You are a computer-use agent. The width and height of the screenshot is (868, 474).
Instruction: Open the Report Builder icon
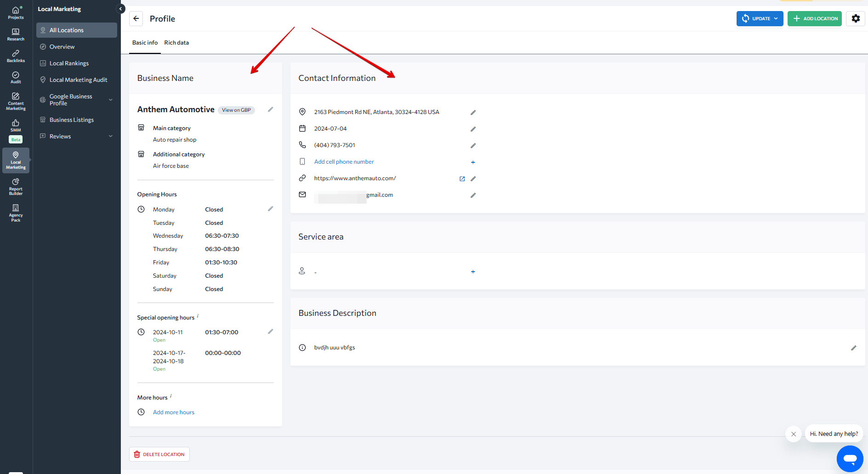coord(16,186)
